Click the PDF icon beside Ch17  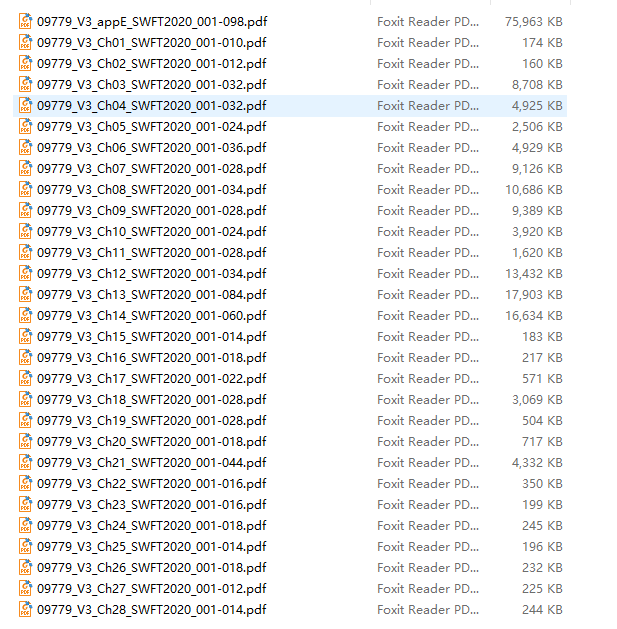tap(26, 379)
